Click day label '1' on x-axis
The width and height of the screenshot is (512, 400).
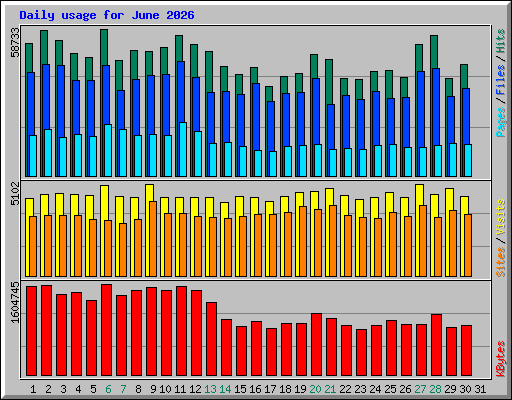click(33, 389)
